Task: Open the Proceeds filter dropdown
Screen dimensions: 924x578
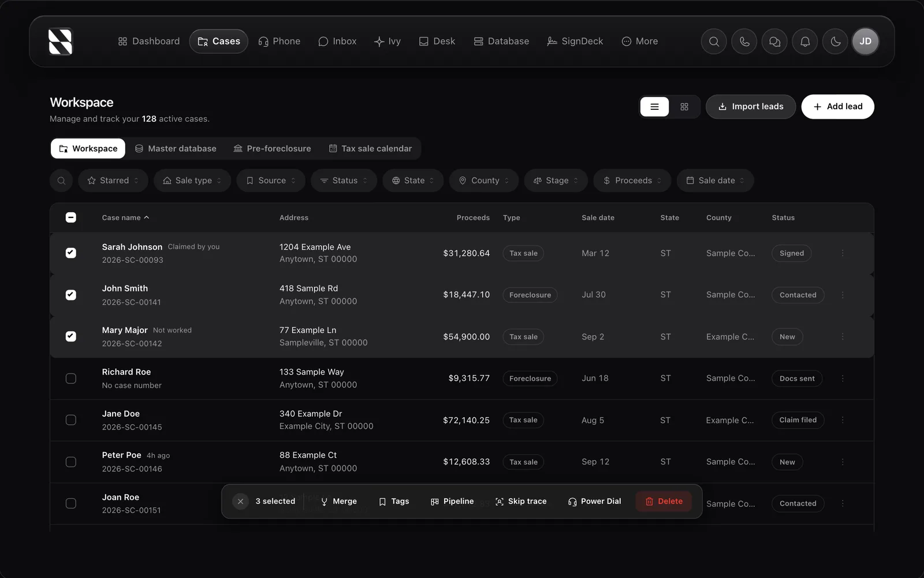Action: 632,180
